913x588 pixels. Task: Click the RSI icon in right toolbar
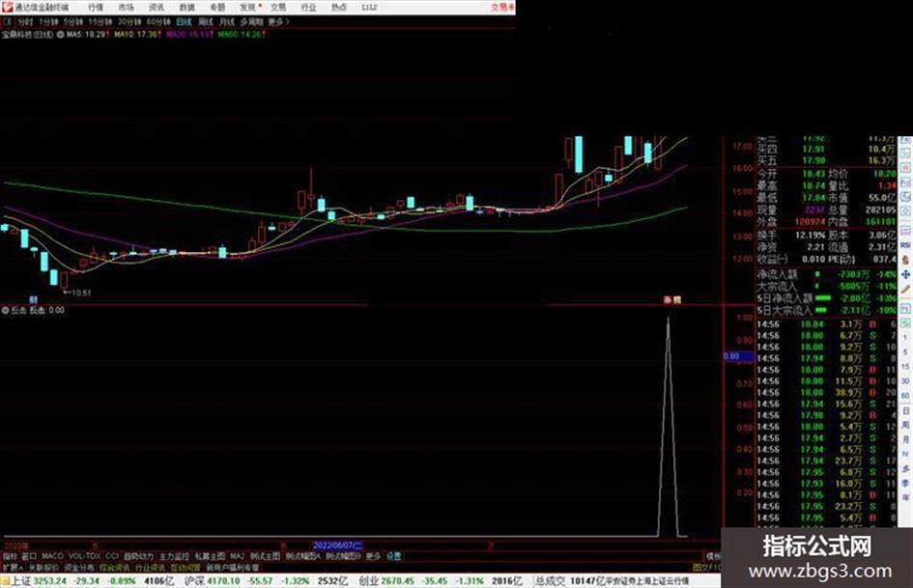905,245
